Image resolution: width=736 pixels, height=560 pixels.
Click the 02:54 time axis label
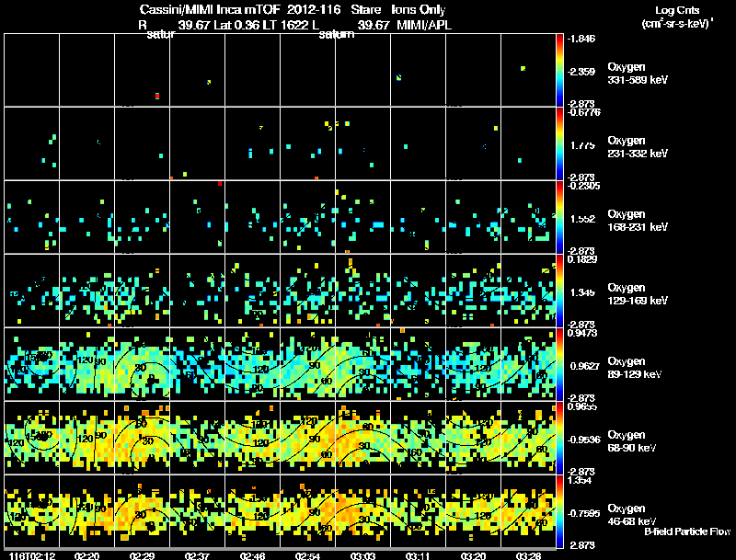(x=307, y=555)
